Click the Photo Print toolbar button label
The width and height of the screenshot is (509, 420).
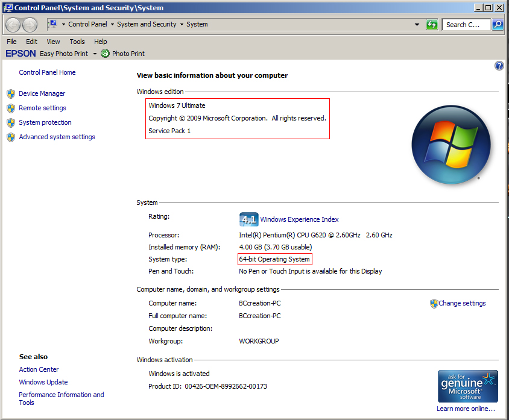[x=128, y=54]
